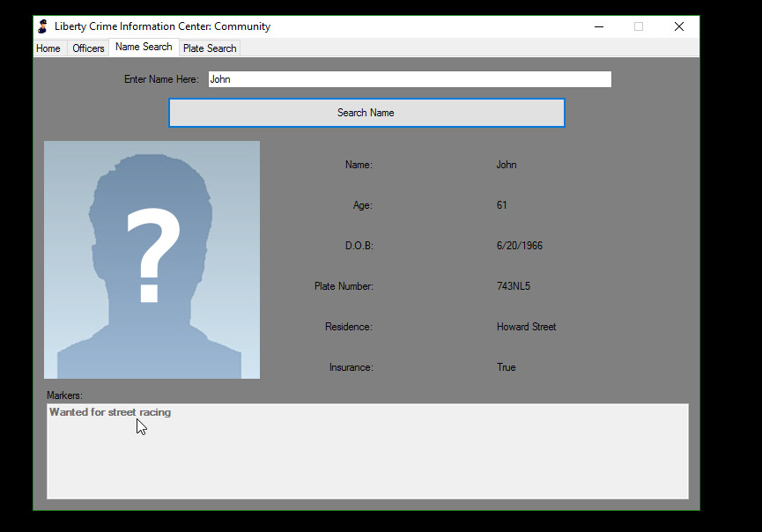Click the Enter Name Here input field
762x532 pixels.
(x=409, y=79)
